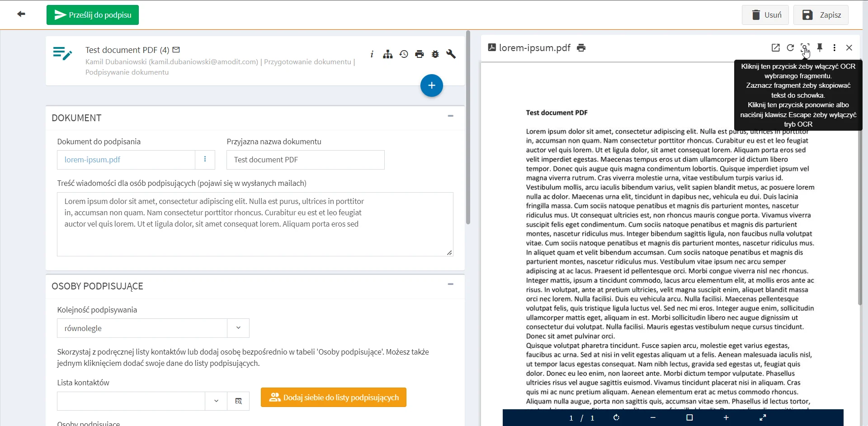The height and width of the screenshot is (426, 868).
Task: Save the document with the Zapisz button
Action: point(821,15)
